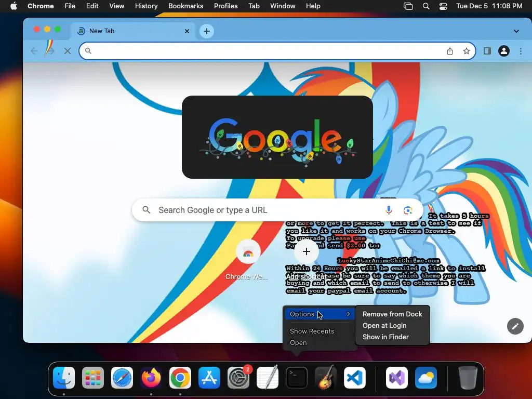Open the History menu
The width and height of the screenshot is (532, 399).
tap(146, 6)
